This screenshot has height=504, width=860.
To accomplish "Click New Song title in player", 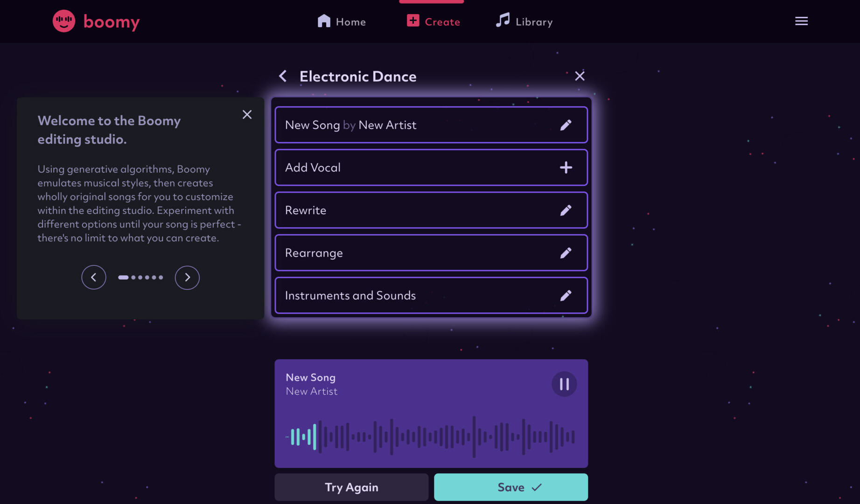I will coord(310,378).
